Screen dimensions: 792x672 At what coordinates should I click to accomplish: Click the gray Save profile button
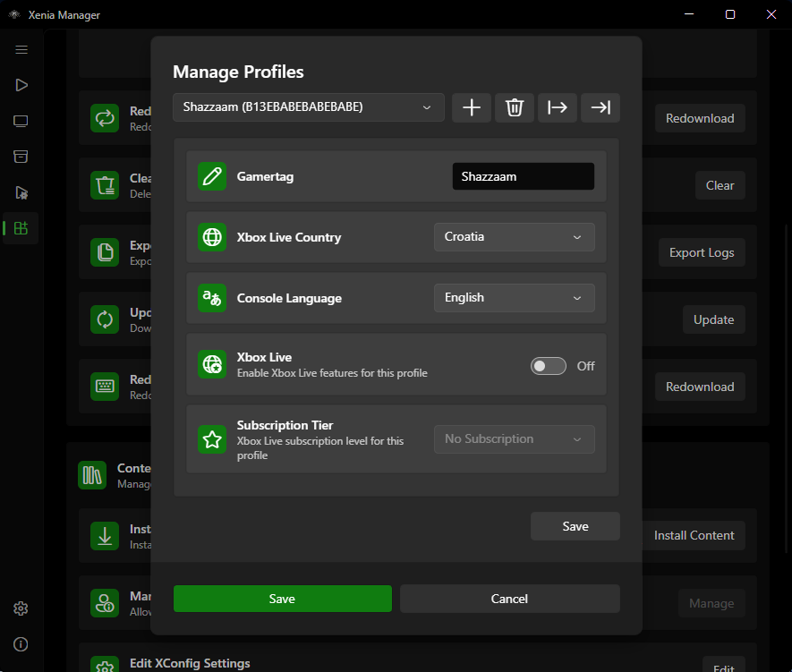[x=575, y=526]
